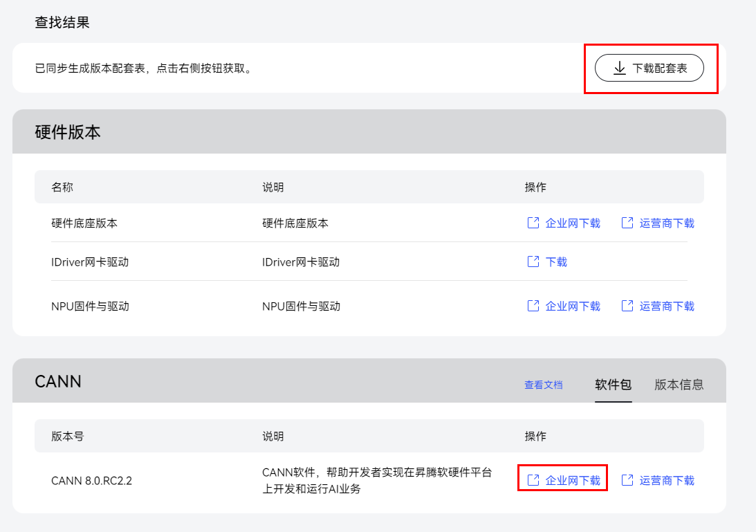The width and height of the screenshot is (756, 532).
Task: Click the 说明 column header in 硬件版本 table
Action: click(273, 187)
